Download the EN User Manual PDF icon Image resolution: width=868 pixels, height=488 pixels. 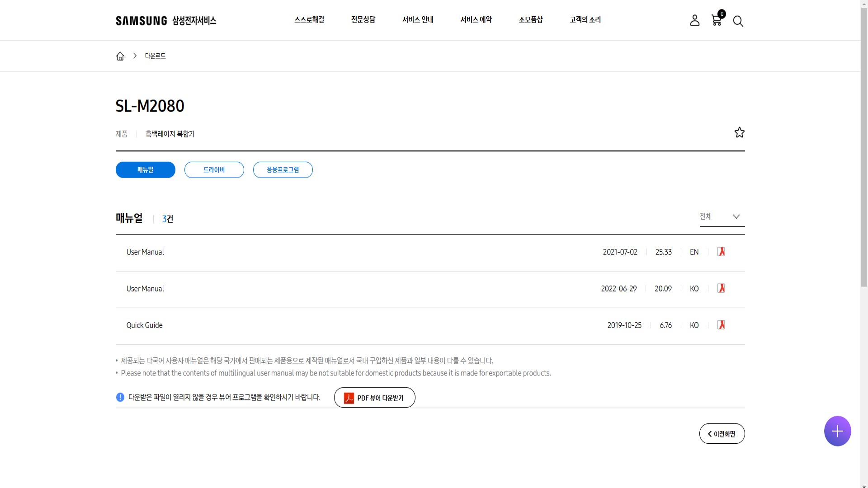coord(721,252)
